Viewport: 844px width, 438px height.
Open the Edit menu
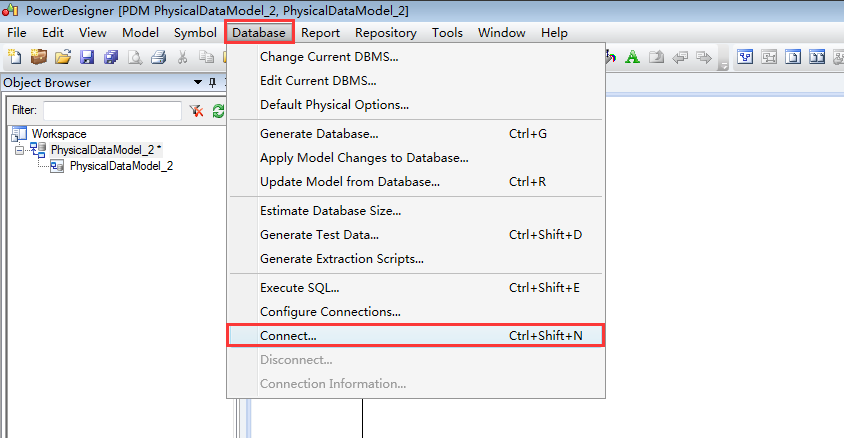point(53,33)
